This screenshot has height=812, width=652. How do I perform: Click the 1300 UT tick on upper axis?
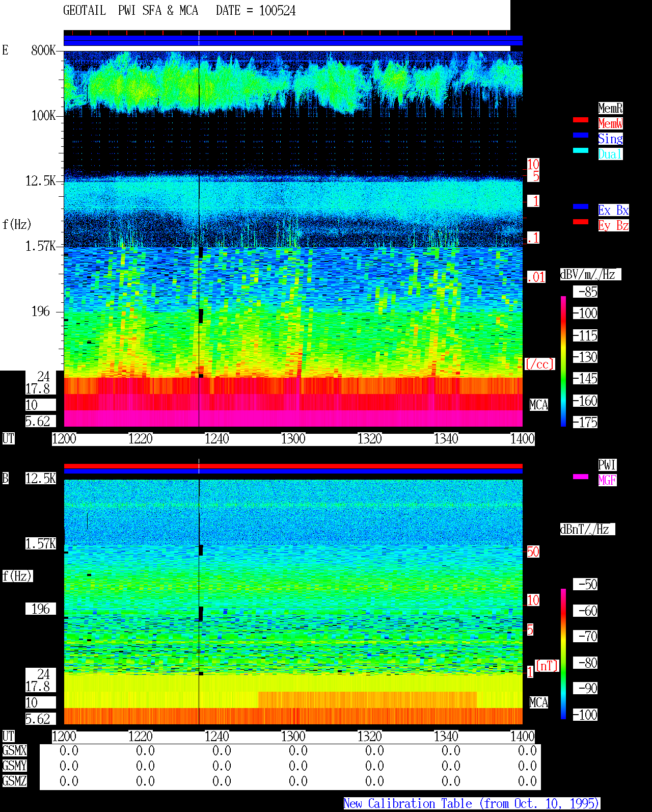293,438
